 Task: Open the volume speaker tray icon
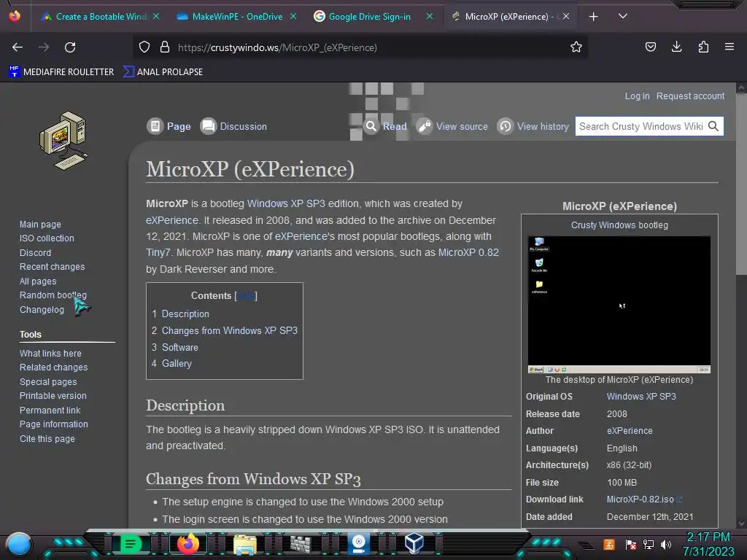coord(665,544)
